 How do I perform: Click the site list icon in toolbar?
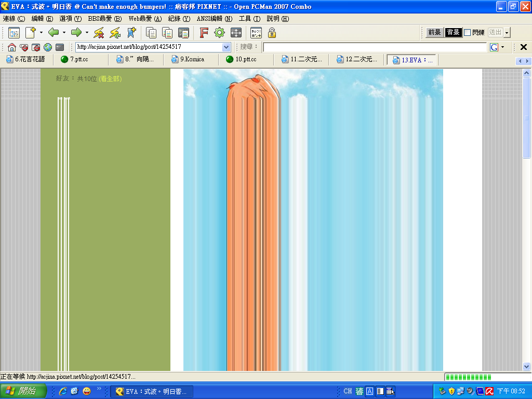coord(14,33)
